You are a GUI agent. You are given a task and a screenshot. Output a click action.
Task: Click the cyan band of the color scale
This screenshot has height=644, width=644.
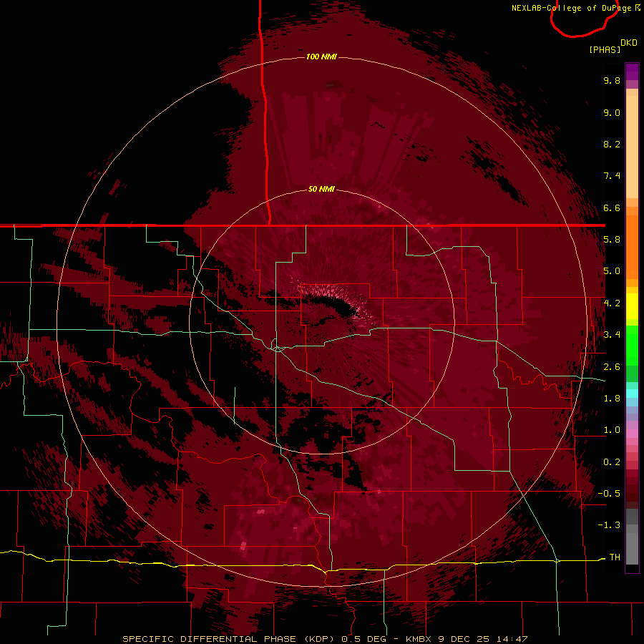pos(632,394)
